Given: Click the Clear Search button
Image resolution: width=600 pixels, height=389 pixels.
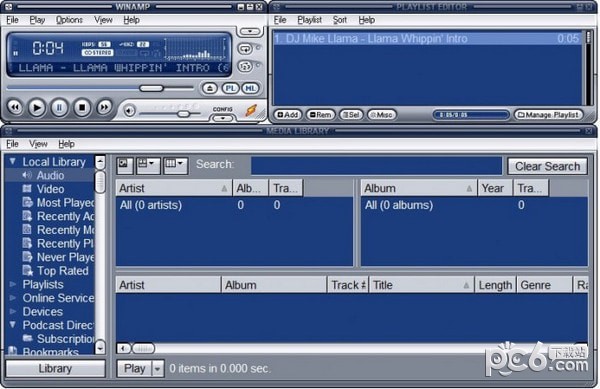Looking at the screenshot, I should point(548,166).
